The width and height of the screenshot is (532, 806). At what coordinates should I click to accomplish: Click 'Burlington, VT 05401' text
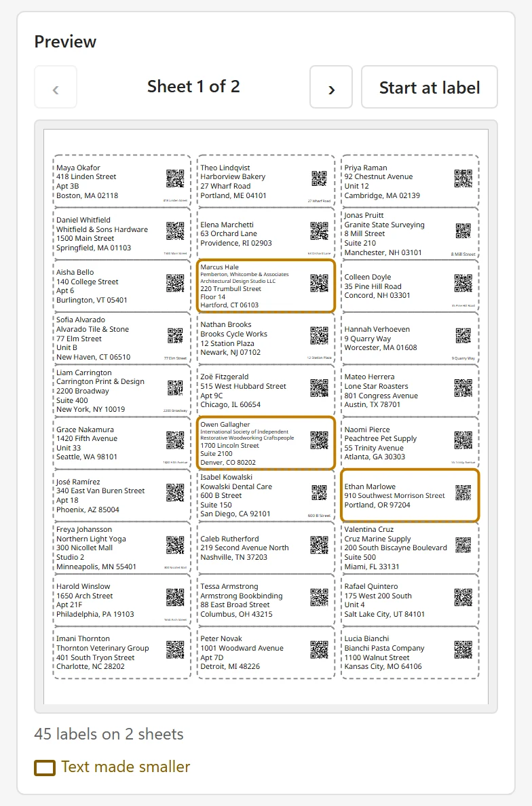coord(92,300)
